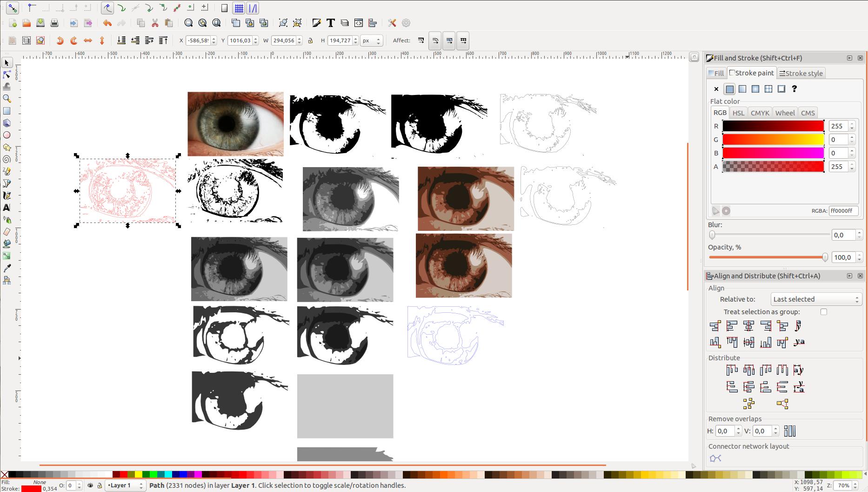The height and width of the screenshot is (492, 868).
Task: Close the Fill and Stroke panel
Action: (x=860, y=58)
